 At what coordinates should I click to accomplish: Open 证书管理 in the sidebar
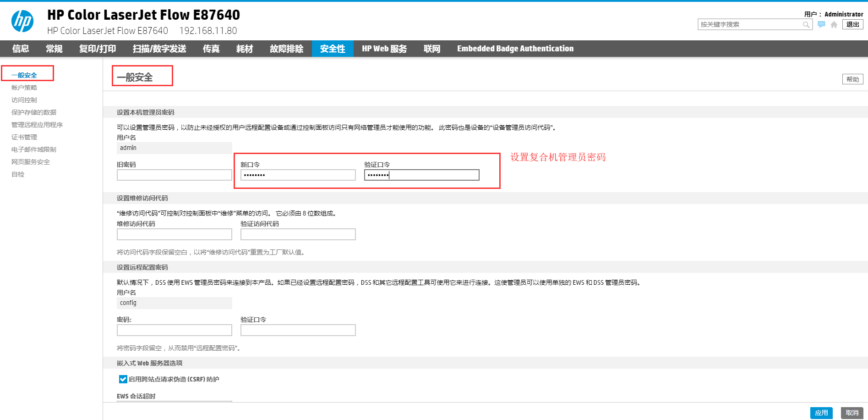coord(24,137)
